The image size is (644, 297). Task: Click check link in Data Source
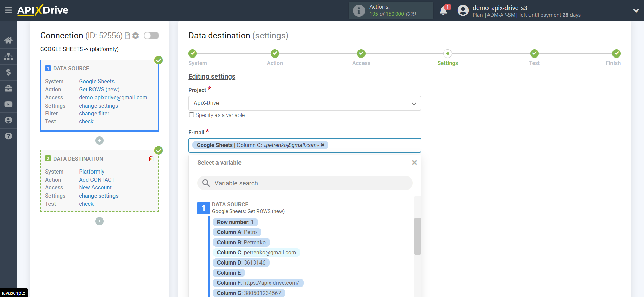click(x=86, y=121)
